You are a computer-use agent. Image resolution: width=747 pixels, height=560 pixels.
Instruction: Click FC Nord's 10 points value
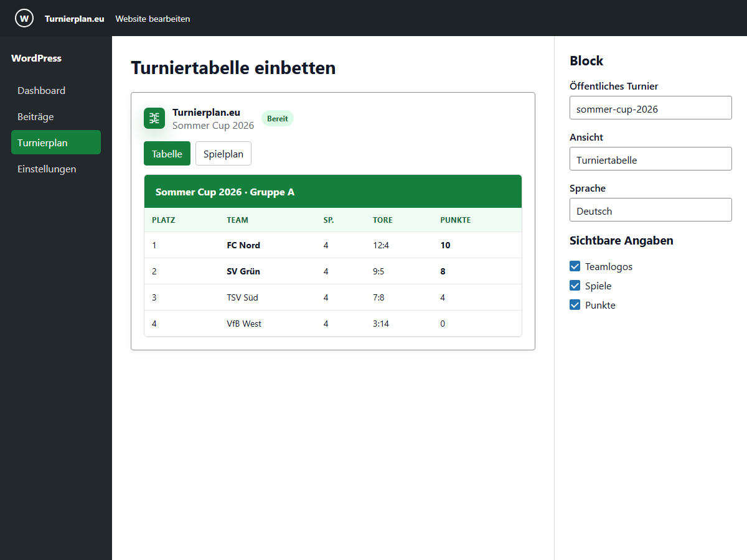pyautogui.click(x=445, y=245)
